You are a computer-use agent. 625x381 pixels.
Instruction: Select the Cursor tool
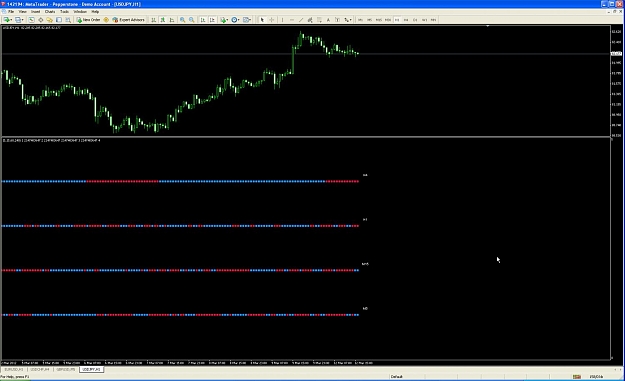(x=262, y=20)
